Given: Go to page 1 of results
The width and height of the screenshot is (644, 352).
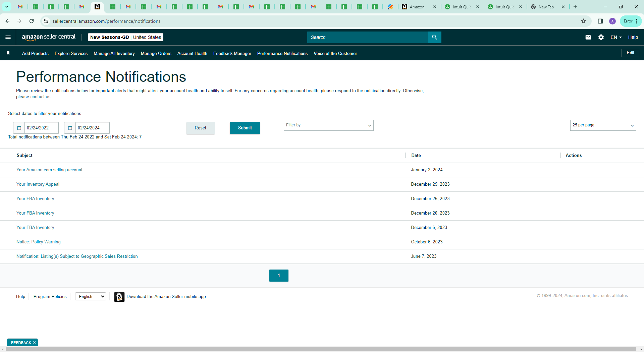Looking at the screenshot, I should click(279, 276).
